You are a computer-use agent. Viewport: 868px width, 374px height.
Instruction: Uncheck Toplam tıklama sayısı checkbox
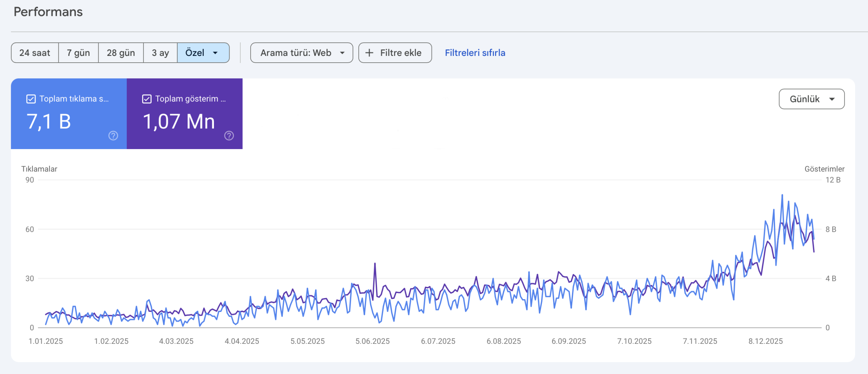click(31, 99)
